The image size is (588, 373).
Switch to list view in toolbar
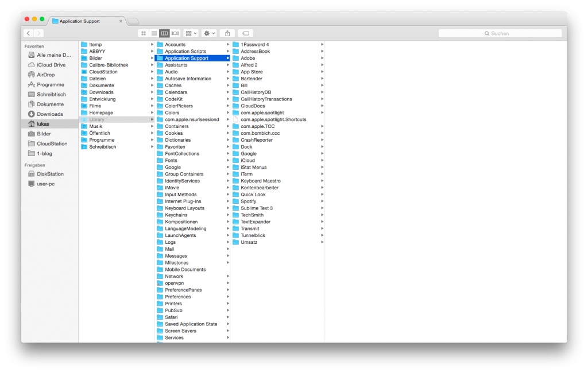[154, 33]
